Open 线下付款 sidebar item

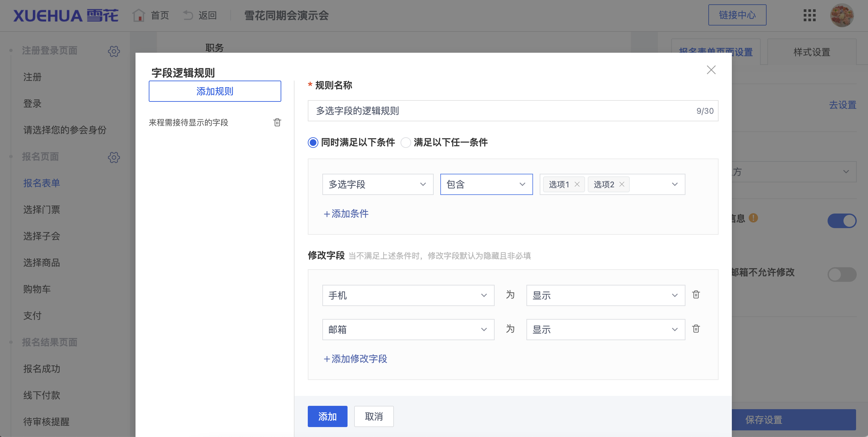pos(42,395)
